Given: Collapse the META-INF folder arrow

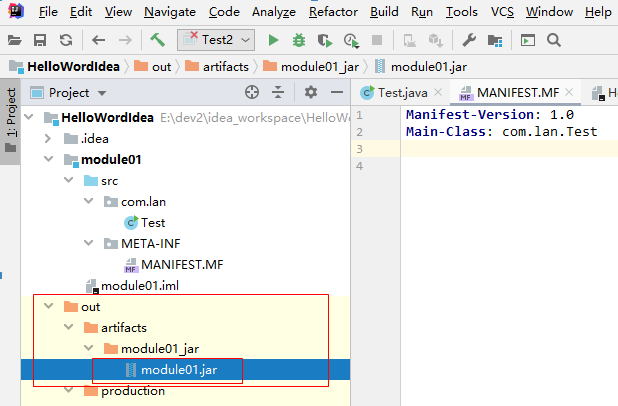Looking at the screenshot, I should pyautogui.click(x=89, y=243).
